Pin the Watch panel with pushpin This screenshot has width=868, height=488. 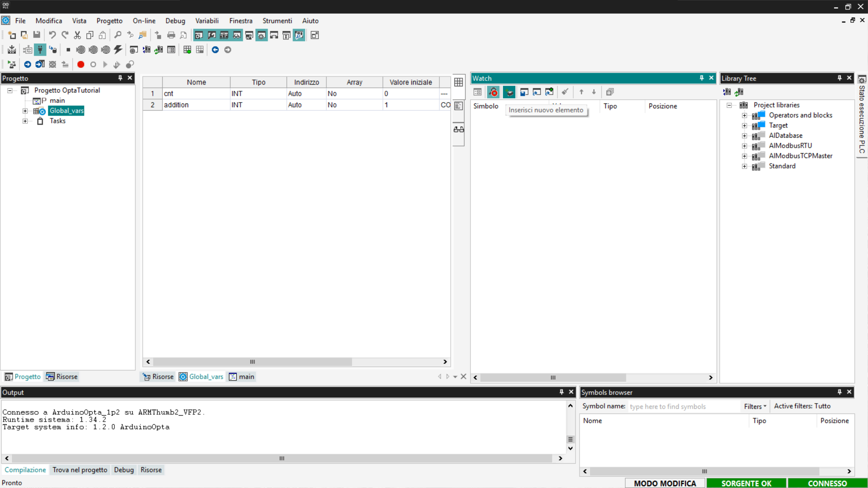point(702,78)
